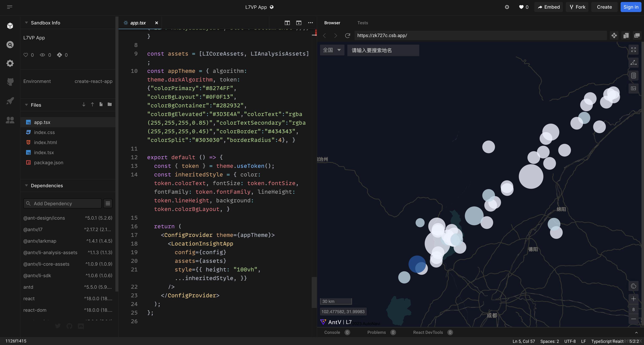
Task: Click the map fullscreen icon
Action: click(x=633, y=50)
